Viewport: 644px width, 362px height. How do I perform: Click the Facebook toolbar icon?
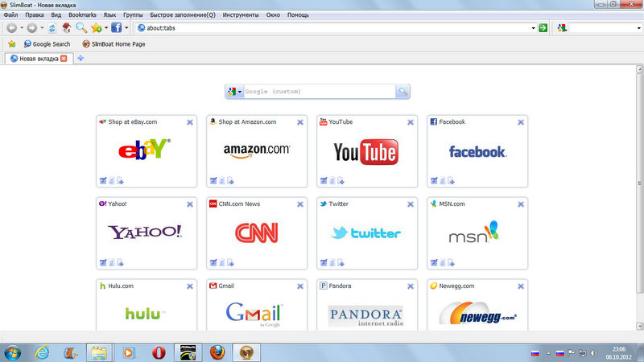[x=117, y=27]
